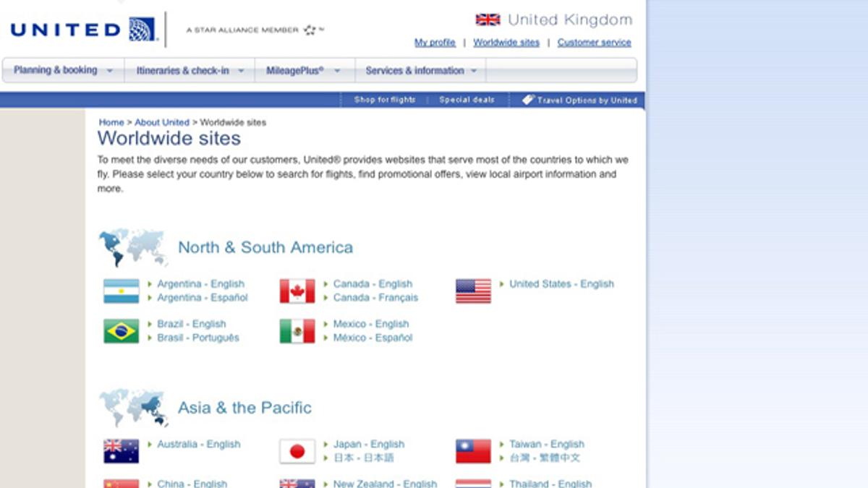
Task: Select Canada - Français site
Action: [375, 297]
